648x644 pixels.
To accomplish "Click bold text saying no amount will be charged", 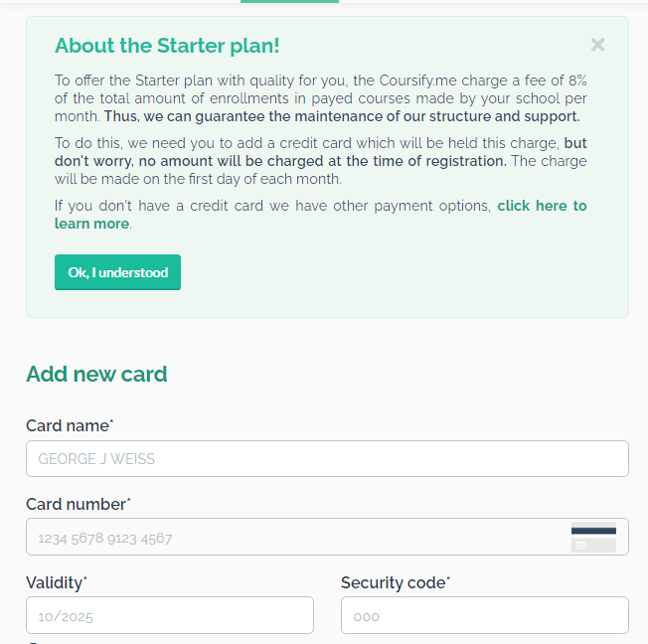I will tap(321, 152).
